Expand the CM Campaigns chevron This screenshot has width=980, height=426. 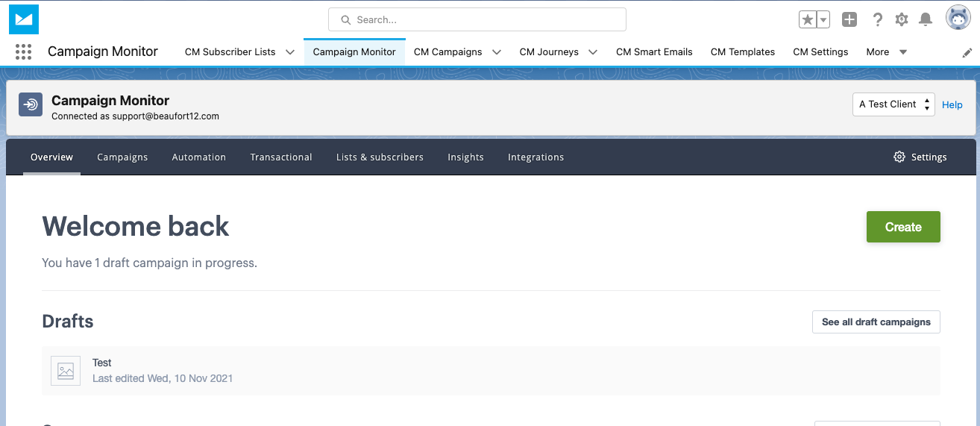coord(497,52)
